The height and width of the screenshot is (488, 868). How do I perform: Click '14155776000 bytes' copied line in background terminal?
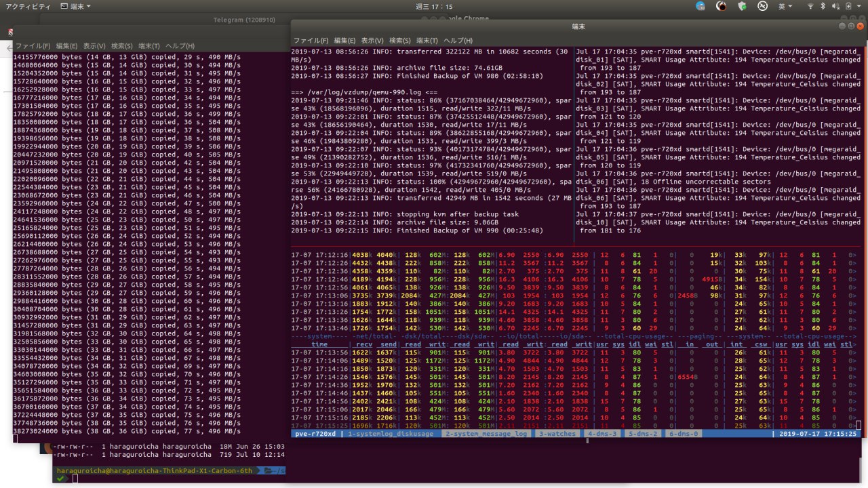[128, 56]
